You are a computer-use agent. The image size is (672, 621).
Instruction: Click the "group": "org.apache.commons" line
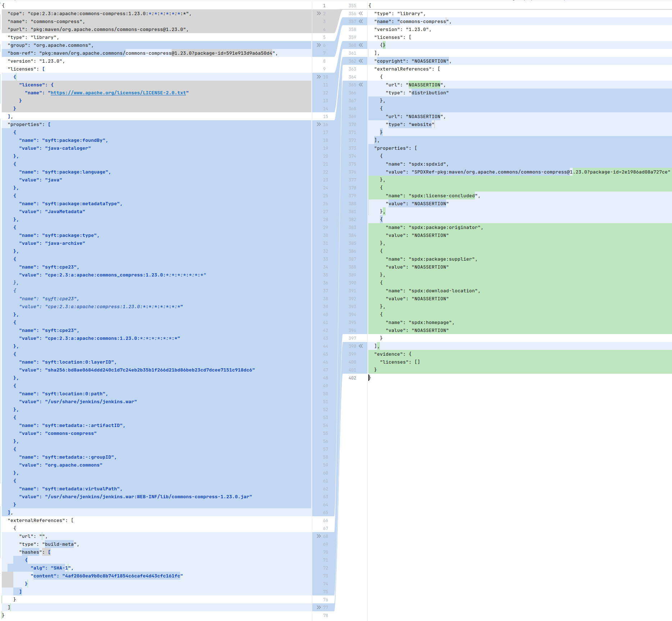[x=51, y=45]
